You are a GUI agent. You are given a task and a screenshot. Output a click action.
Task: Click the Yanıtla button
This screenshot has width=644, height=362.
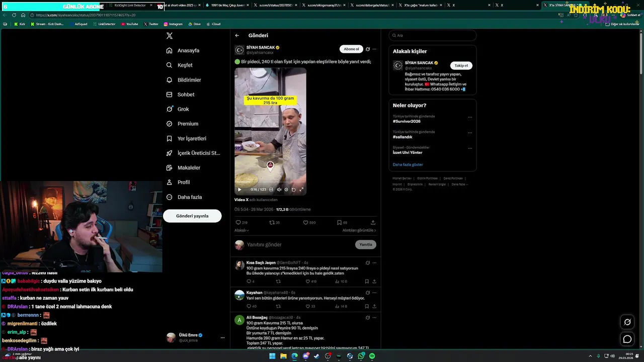pos(366,244)
